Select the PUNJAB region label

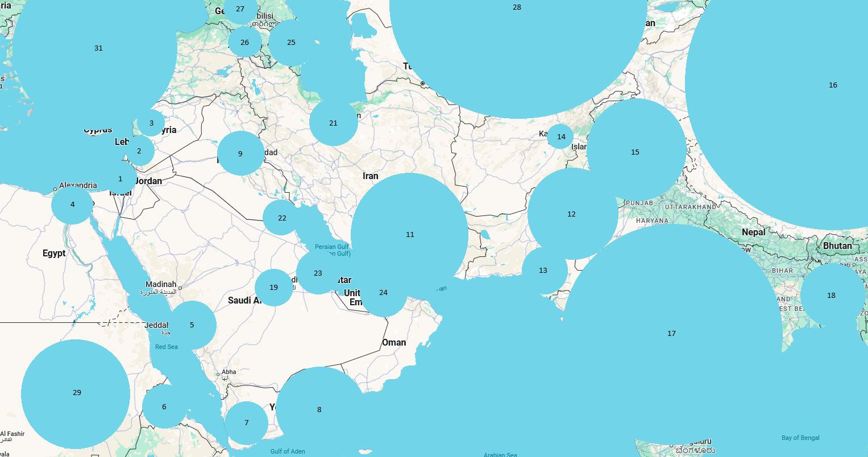[639, 203]
